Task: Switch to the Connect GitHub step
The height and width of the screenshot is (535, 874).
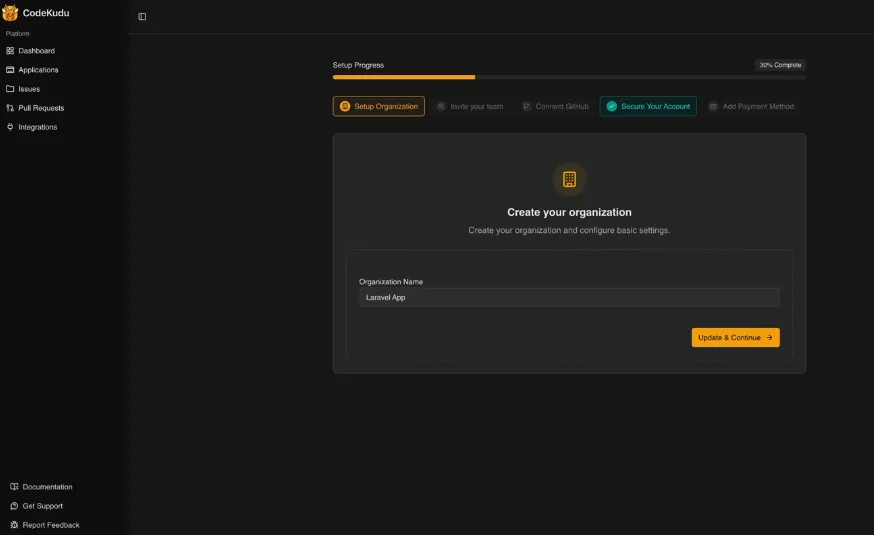Action: point(555,106)
